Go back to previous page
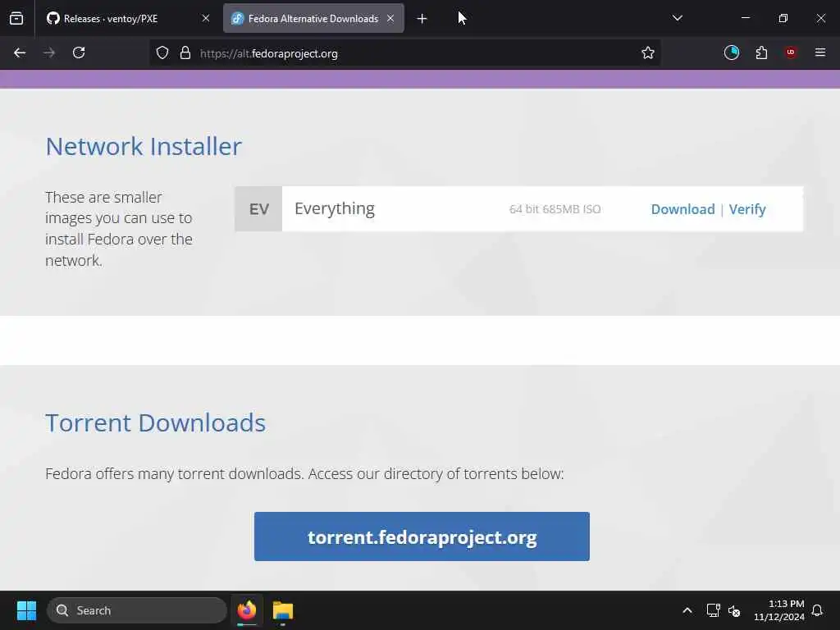 pos(20,53)
